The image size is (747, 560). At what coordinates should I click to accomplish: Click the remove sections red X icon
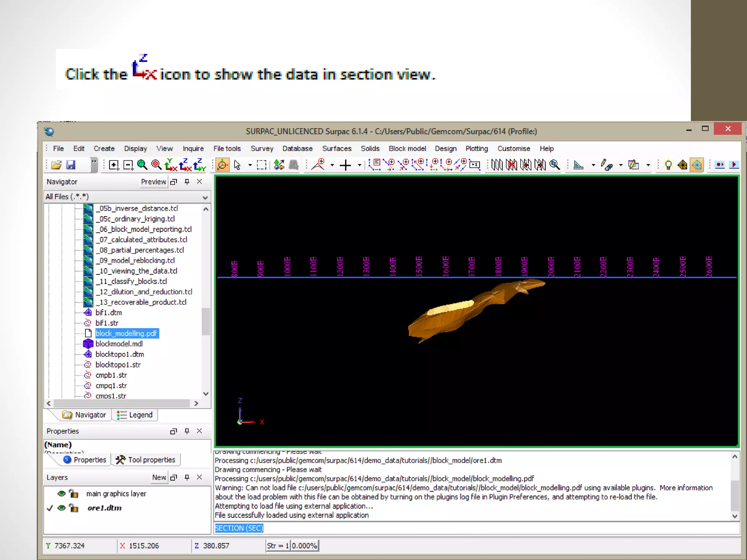(x=511, y=165)
